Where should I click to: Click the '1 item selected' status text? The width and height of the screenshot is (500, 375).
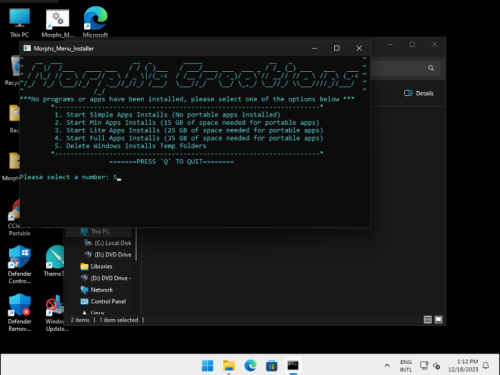119,320
